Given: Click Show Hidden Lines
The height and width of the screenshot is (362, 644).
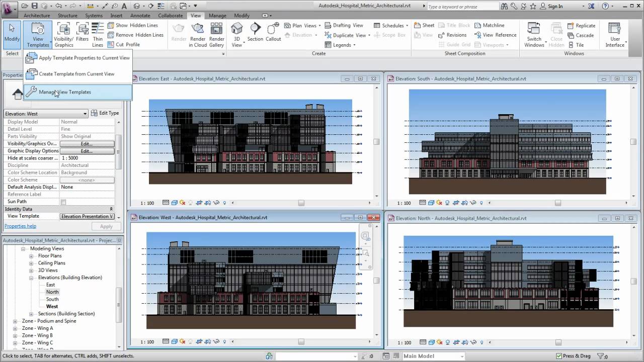Looking at the screenshot, I should [x=132, y=25].
